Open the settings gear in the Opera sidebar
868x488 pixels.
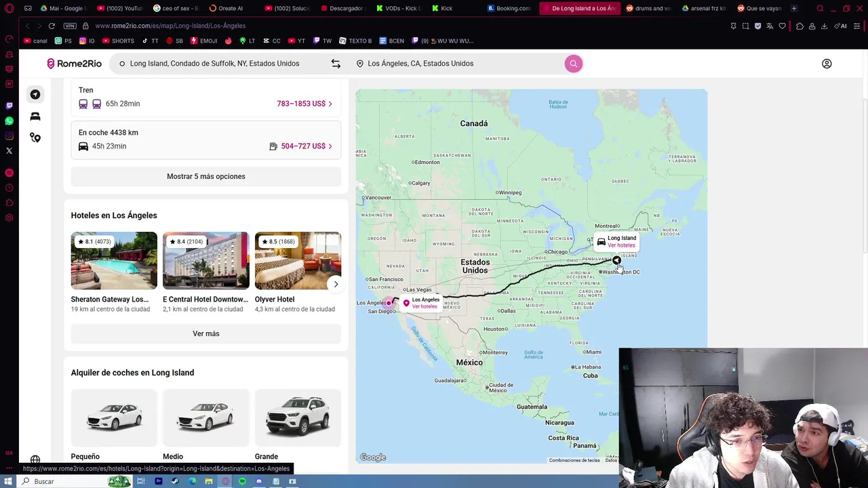pyautogui.click(x=9, y=218)
